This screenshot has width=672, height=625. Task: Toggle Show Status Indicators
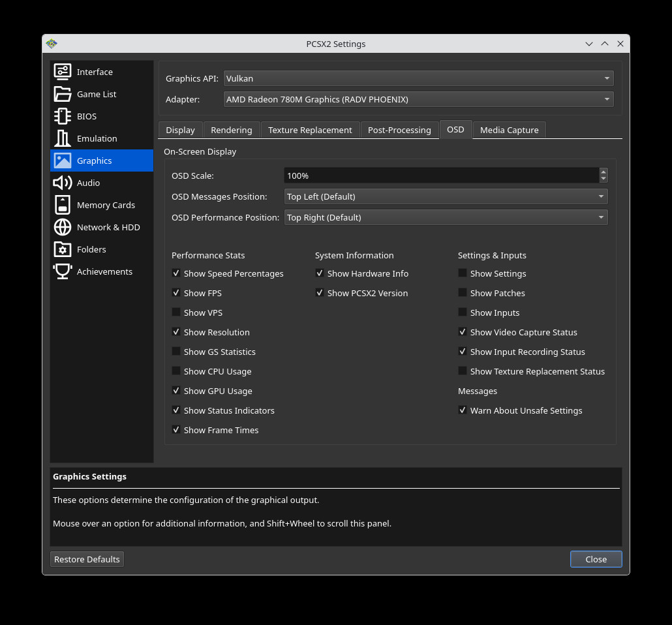coord(176,410)
